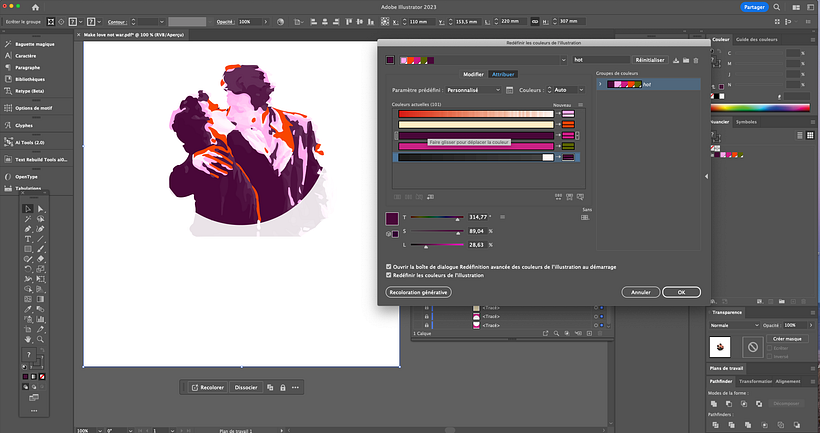Save the color group with the download icon
Viewport: 820px width, 433px height.
tap(677, 60)
